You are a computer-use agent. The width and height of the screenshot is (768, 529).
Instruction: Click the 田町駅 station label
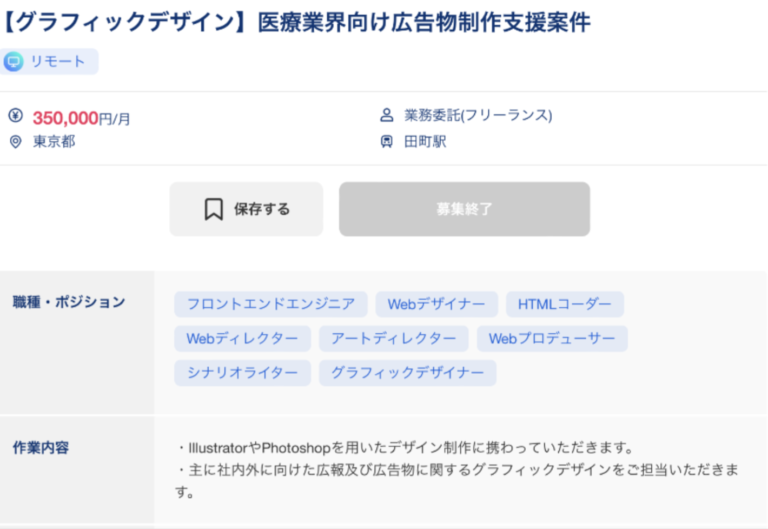click(425, 142)
